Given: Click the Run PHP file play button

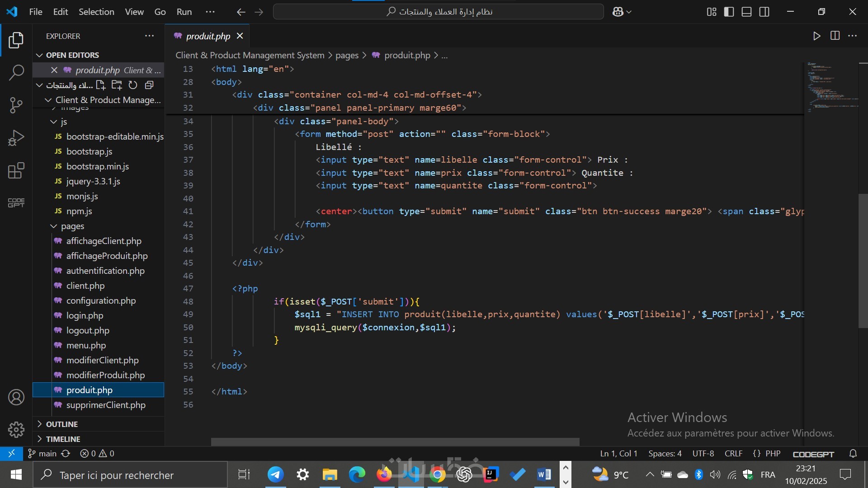Looking at the screenshot, I should tap(816, 36).
